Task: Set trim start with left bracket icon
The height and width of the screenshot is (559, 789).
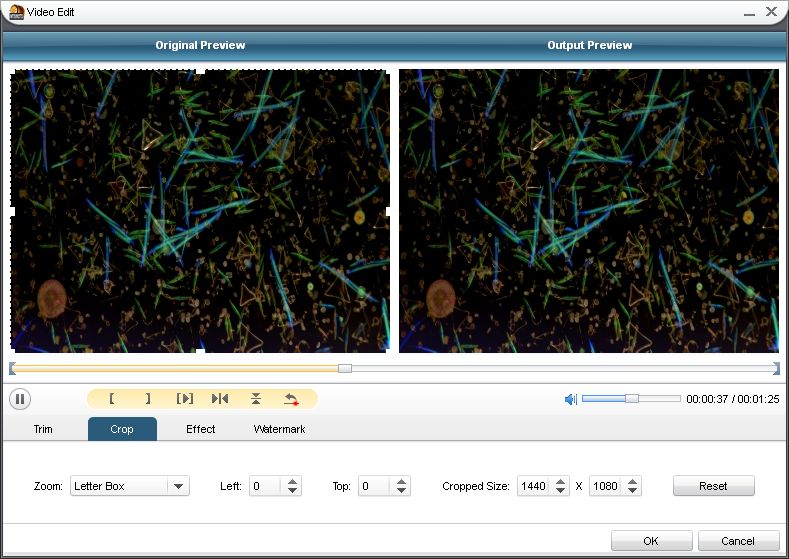Action: point(112,399)
